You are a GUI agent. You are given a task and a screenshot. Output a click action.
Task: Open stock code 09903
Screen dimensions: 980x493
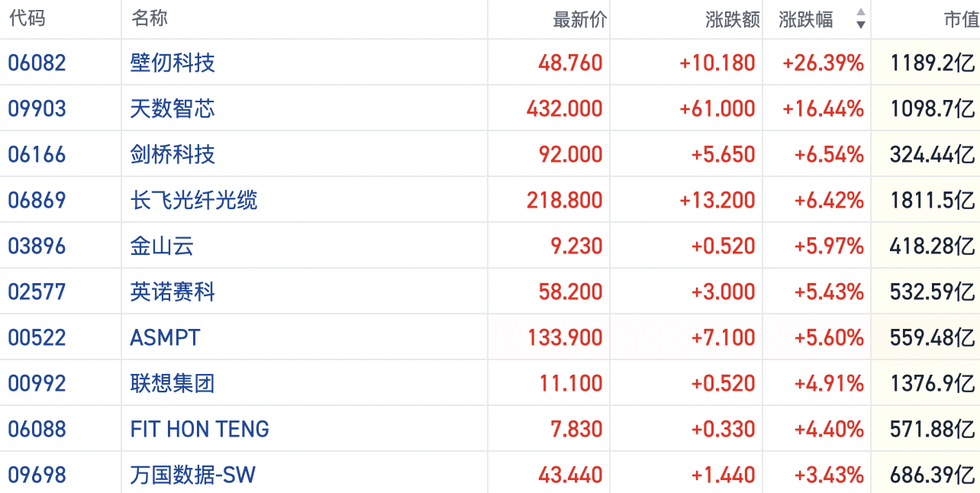(37, 108)
